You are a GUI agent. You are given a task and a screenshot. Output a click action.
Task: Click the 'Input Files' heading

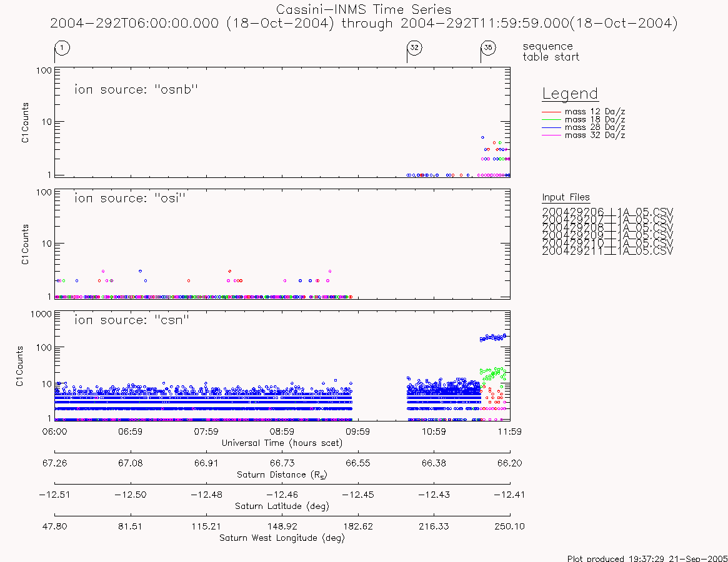pos(566,197)
